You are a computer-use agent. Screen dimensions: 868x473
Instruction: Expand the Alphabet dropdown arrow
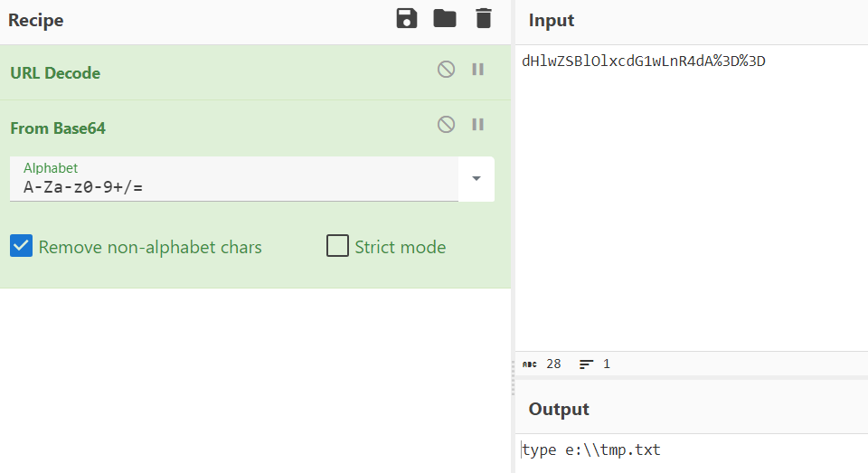(476, 178)
